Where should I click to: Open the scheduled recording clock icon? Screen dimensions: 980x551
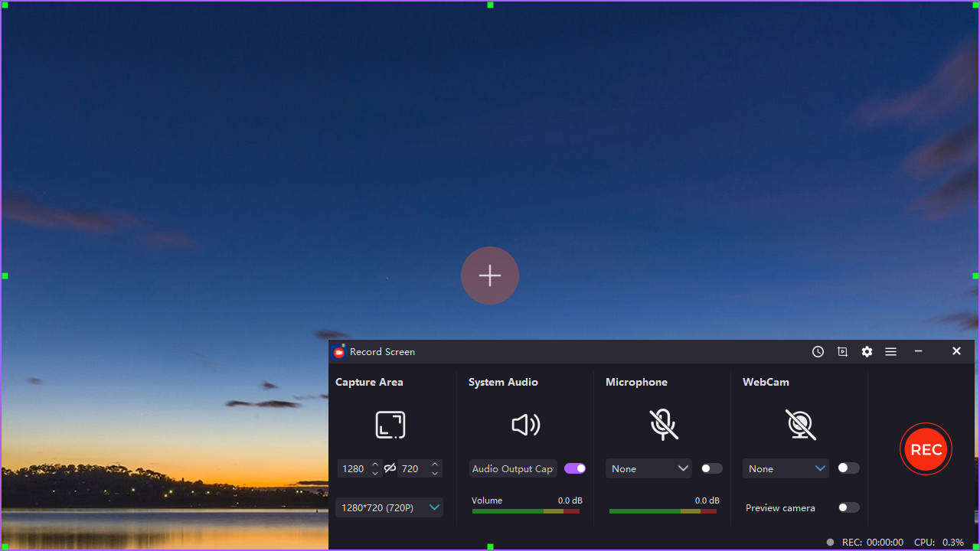[x=818, y=352]
